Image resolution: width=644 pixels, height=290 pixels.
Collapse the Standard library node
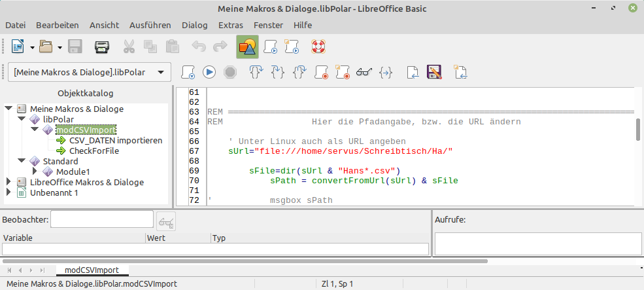point(22,161)
